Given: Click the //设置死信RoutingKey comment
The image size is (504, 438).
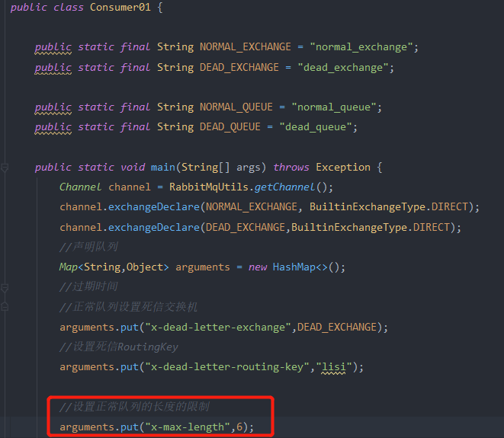Looking at the screenshot, I should [119, 347].
